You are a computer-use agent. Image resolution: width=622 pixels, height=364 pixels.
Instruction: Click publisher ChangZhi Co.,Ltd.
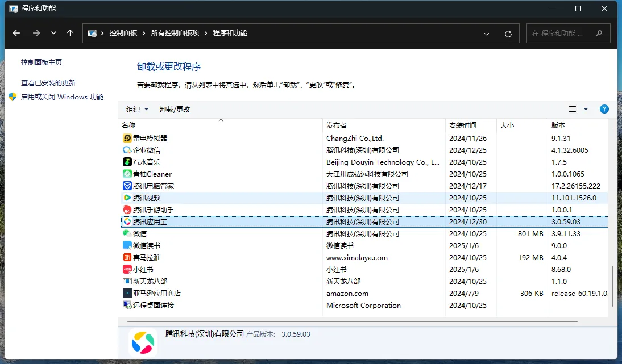point(355,138)
